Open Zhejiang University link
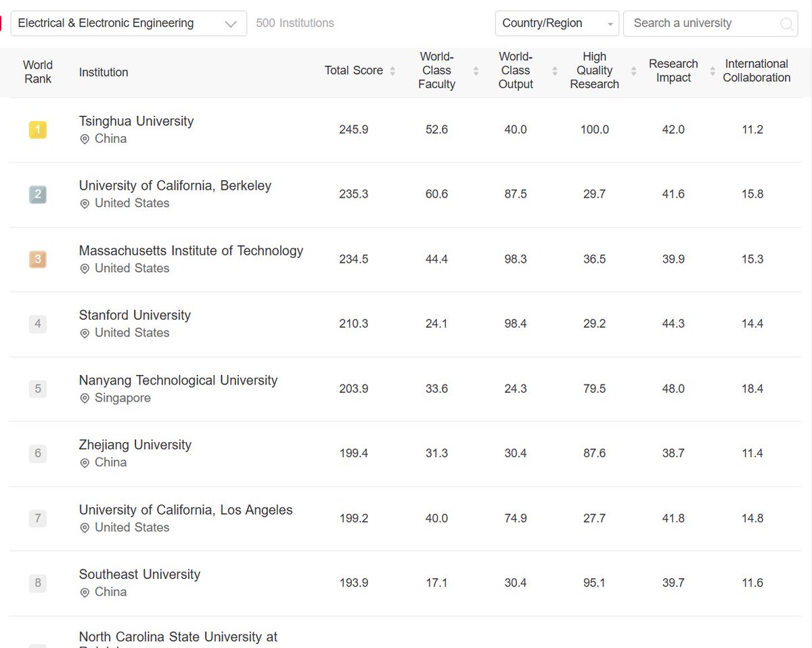Screen dimensions: 812x648 pyautogui.click(x=135, y=445)
